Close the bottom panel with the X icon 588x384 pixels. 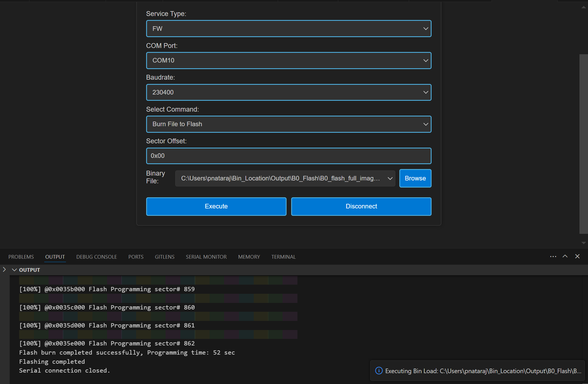[577, 256]
